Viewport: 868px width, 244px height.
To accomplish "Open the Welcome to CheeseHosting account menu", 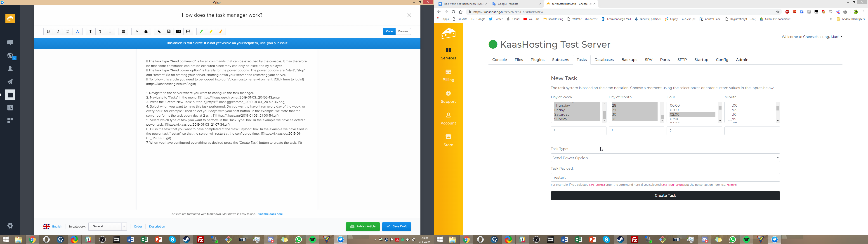I will [x=811, y=37].
